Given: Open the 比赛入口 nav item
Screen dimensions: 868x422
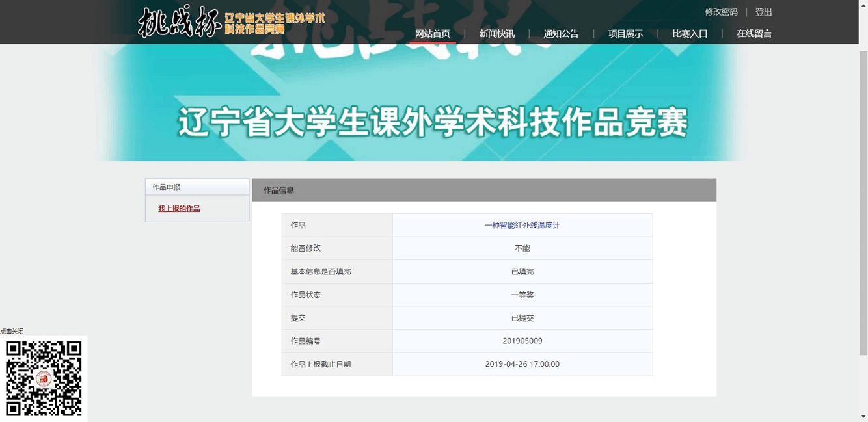Looking at the screenshot, I should [x=690, y=34].
